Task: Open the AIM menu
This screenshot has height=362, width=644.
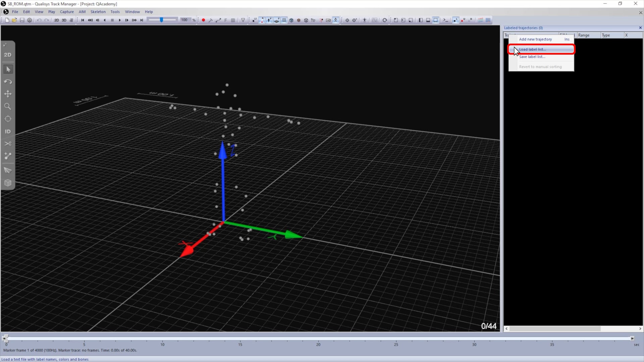Action: (82, 12)
